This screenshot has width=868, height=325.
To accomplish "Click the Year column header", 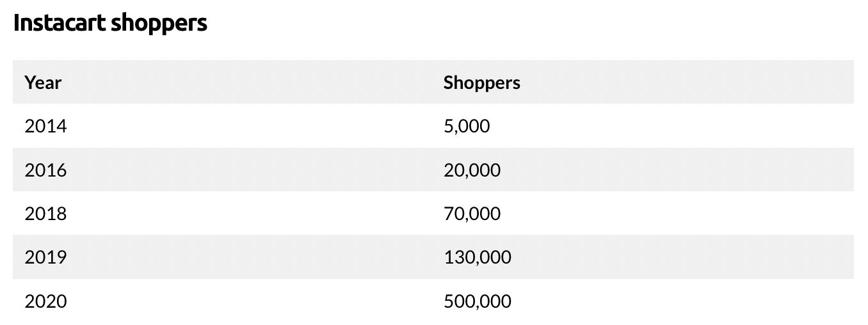I will (43, 83).
